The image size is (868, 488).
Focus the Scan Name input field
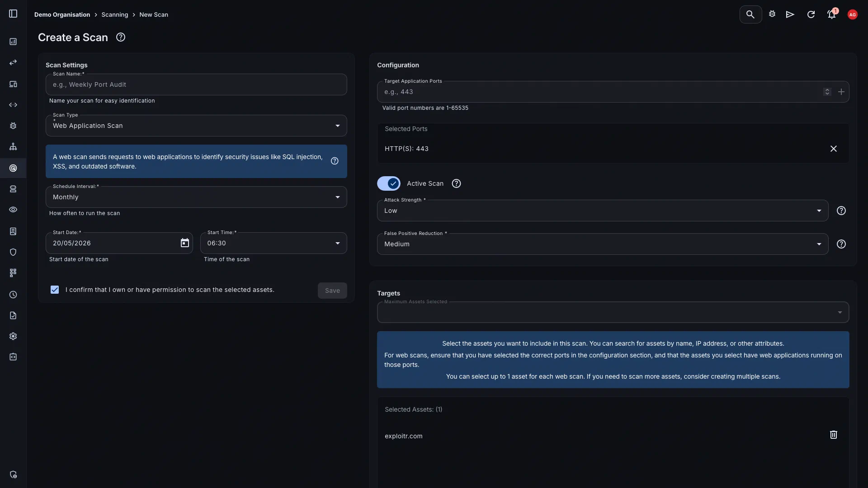point(196,84)
